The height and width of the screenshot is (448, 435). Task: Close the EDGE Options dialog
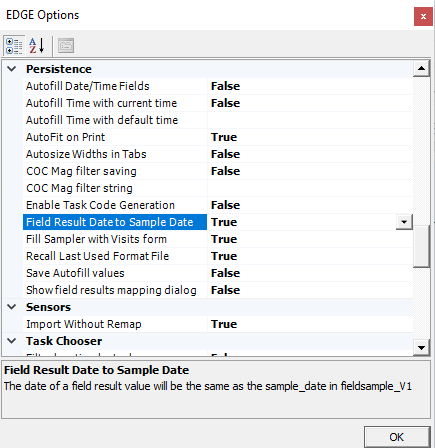point(423,16)
